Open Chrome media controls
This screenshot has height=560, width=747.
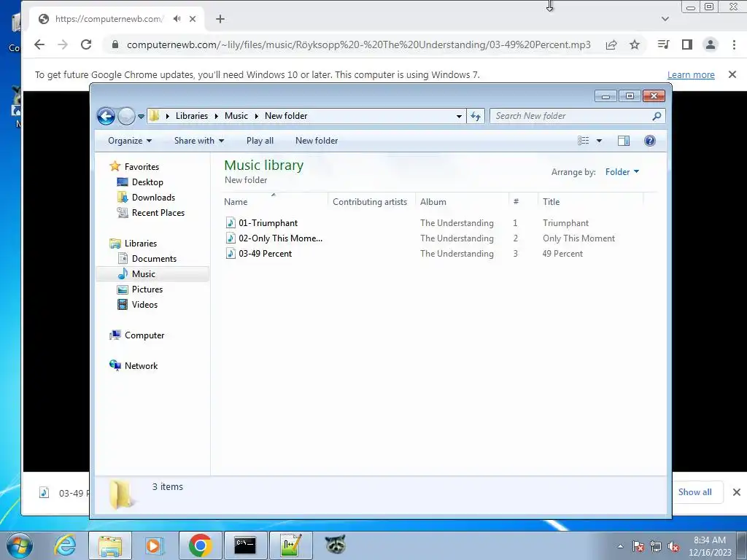click(x=663, y=44)
